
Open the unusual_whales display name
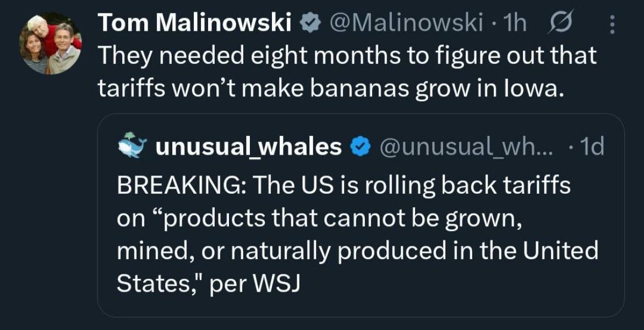(x=249, y=147)
